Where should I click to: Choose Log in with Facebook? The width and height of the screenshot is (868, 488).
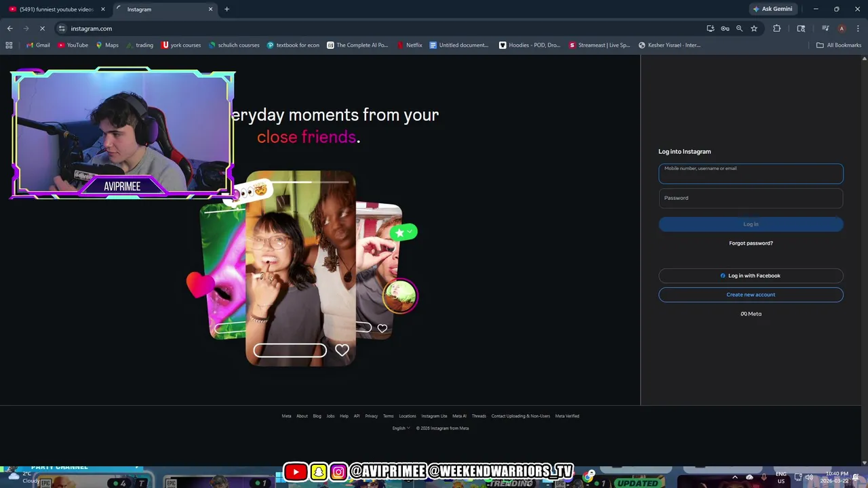pyautogui.click(x=751, y=276)
